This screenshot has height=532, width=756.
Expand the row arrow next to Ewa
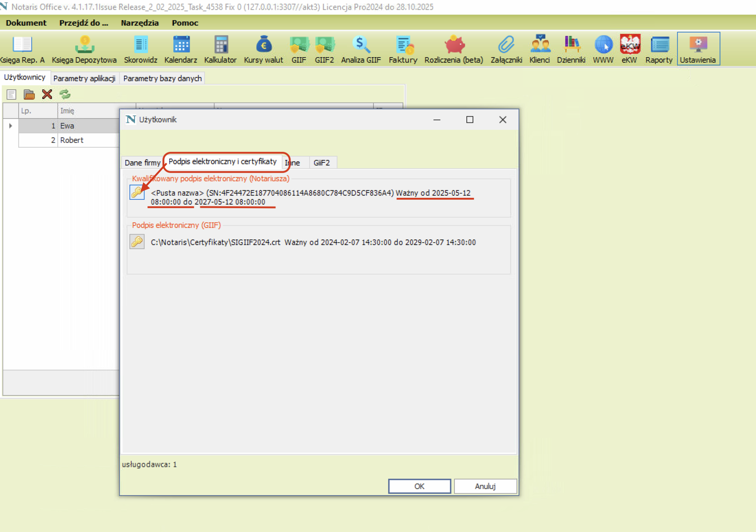point(11,126)
